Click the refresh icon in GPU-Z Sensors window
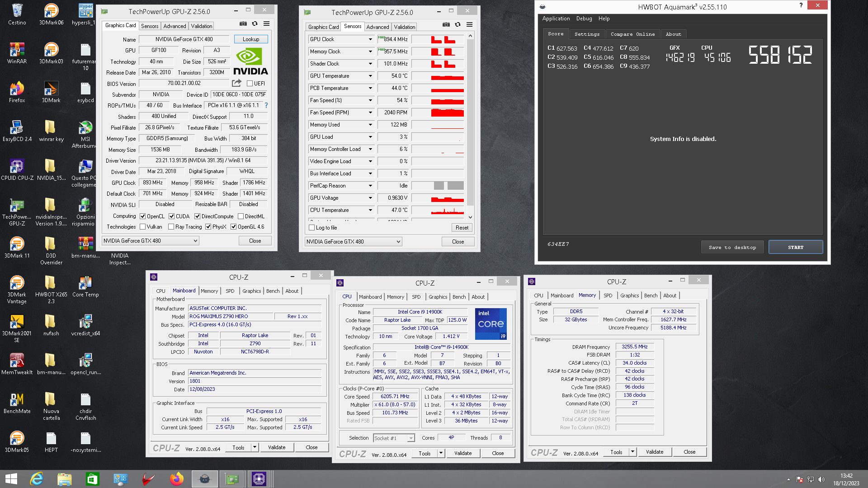Image resolution: width=868 pixels, height=488 pixels. [x=458, y=25]
